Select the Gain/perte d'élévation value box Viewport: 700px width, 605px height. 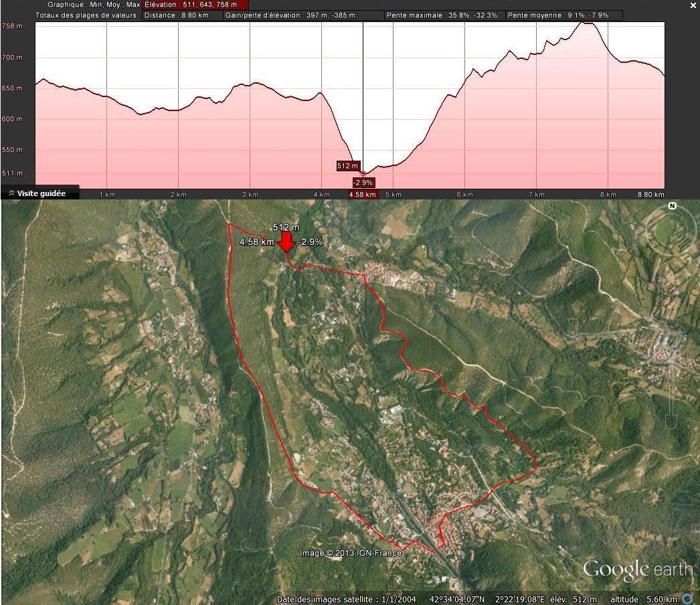tap(304, 15)
